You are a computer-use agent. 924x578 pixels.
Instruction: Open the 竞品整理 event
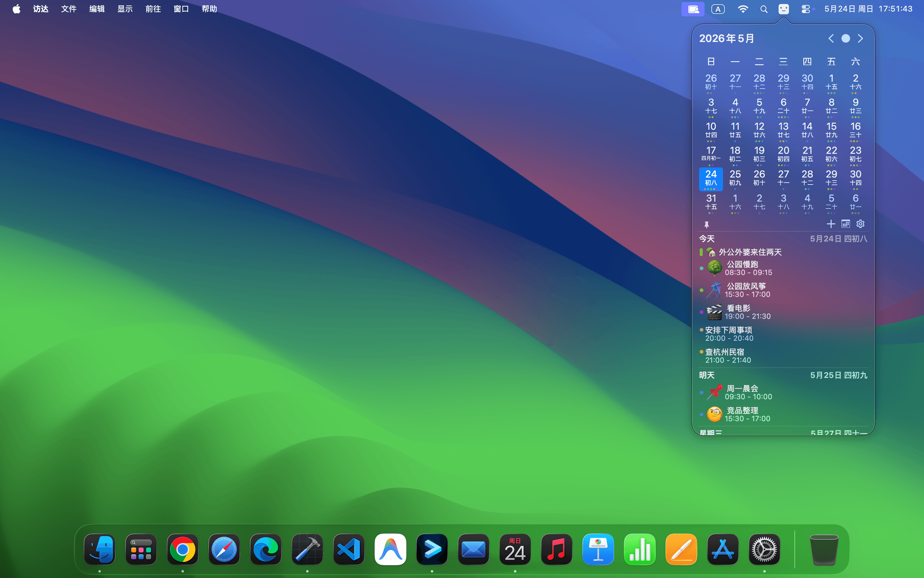[x=783, y=414]
